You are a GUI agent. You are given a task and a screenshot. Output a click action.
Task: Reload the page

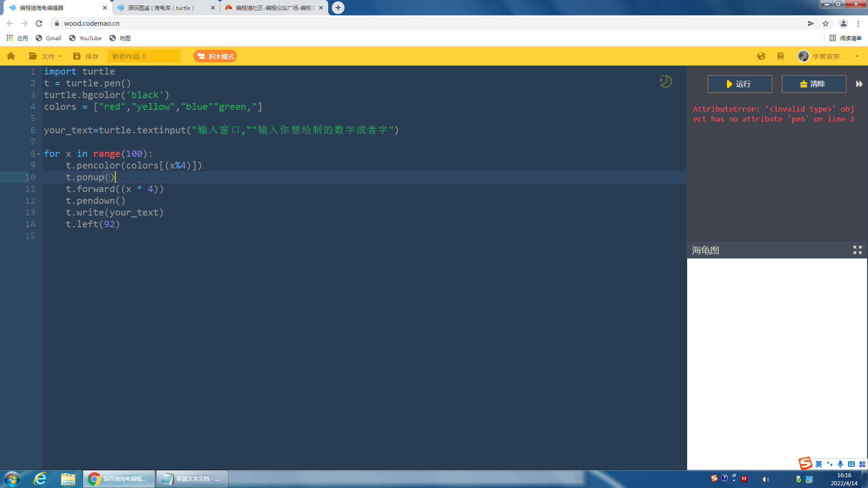pyautogui.click(x=39, y=23)
